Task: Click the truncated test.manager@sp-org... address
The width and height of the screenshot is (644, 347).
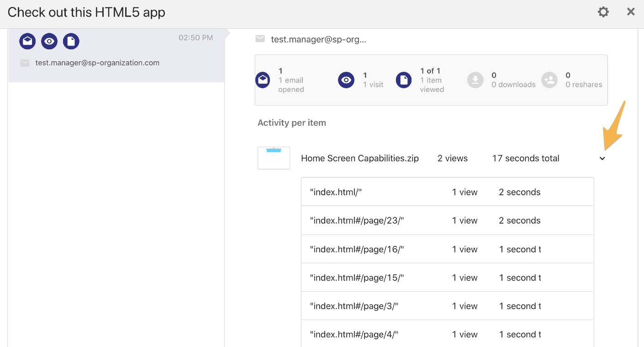Action: coord(319,39)
